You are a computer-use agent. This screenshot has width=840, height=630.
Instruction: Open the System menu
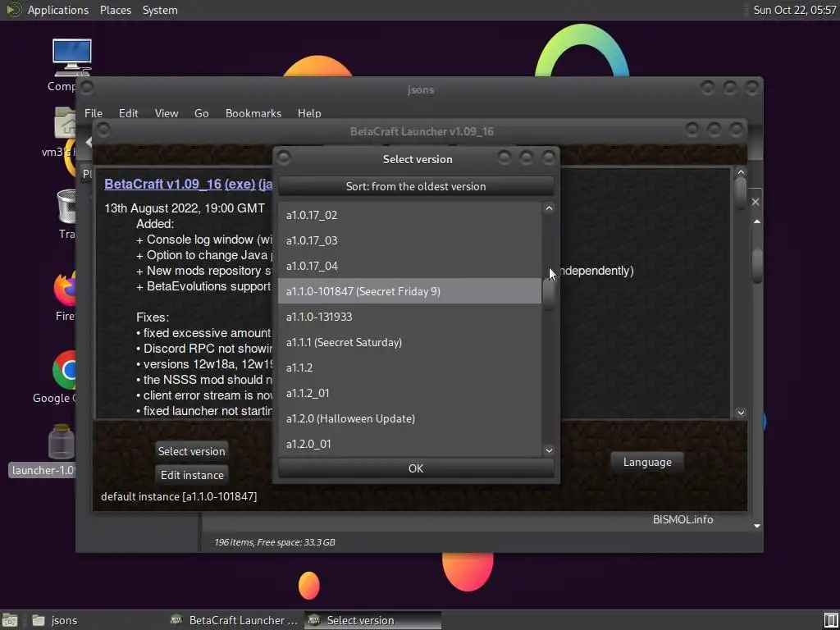tap(160, 10)
